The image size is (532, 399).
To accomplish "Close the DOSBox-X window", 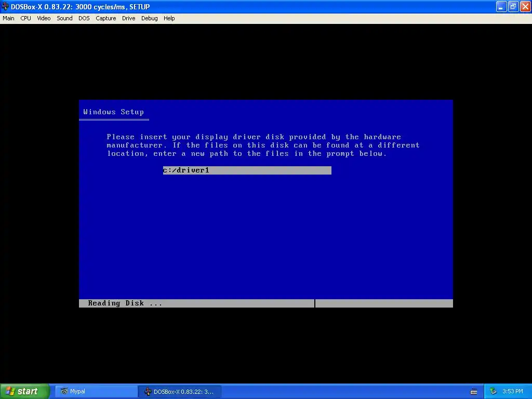I will click(525, 6).
